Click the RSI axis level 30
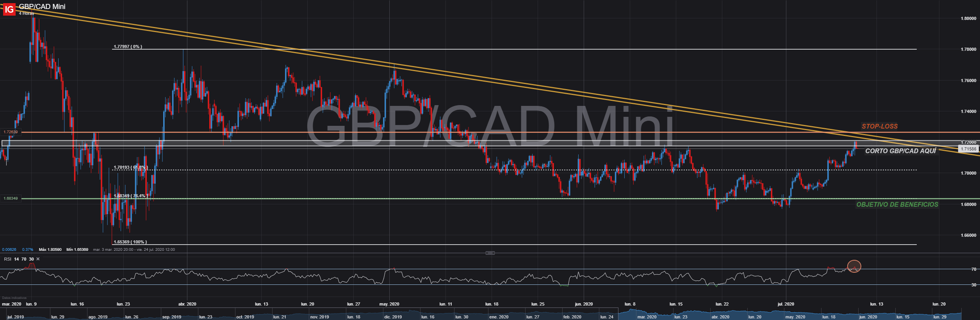The image size is (980, 320). [x=973, y=285]
